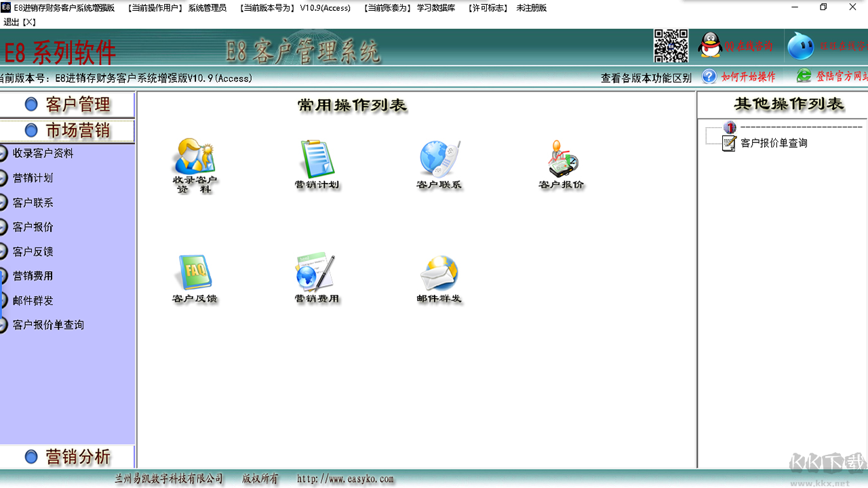This screenshot has height=488, width=868.
Task: Click bullet icon beside 客户反馈 in sidebar
Action: (3, 251)
